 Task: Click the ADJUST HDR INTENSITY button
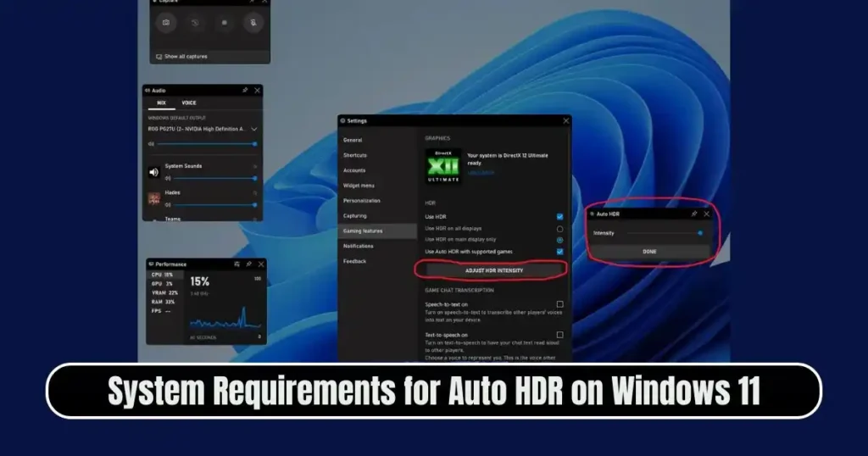pyautogui.click(x=494, y=270)
